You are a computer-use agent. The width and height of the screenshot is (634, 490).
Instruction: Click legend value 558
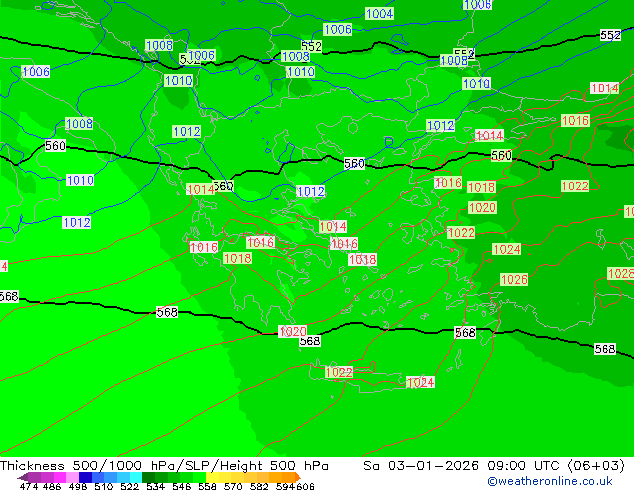coord(207,486)
